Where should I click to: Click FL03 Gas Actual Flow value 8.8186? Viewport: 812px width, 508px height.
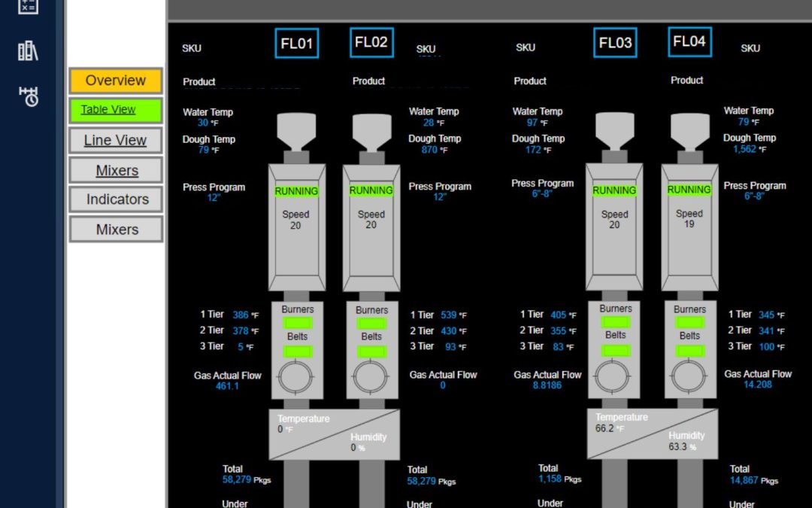[547, 385]
